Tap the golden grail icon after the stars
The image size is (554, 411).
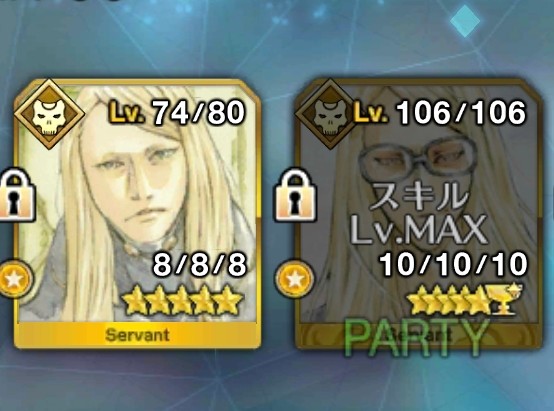[x=504, y=299]
